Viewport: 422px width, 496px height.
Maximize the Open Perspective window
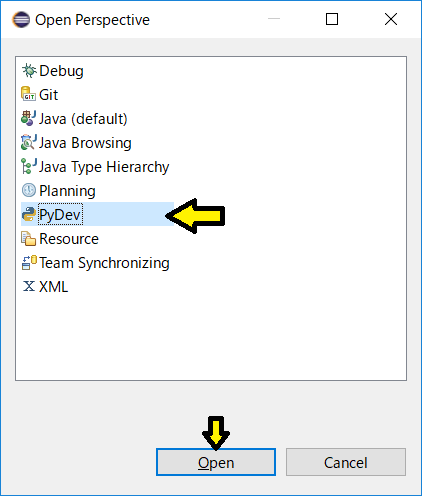pos(332,19)
